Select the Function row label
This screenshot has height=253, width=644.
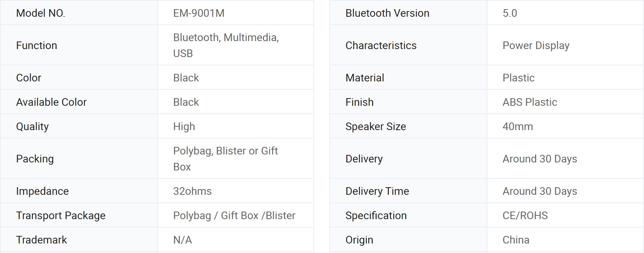[x=37, y=46]
